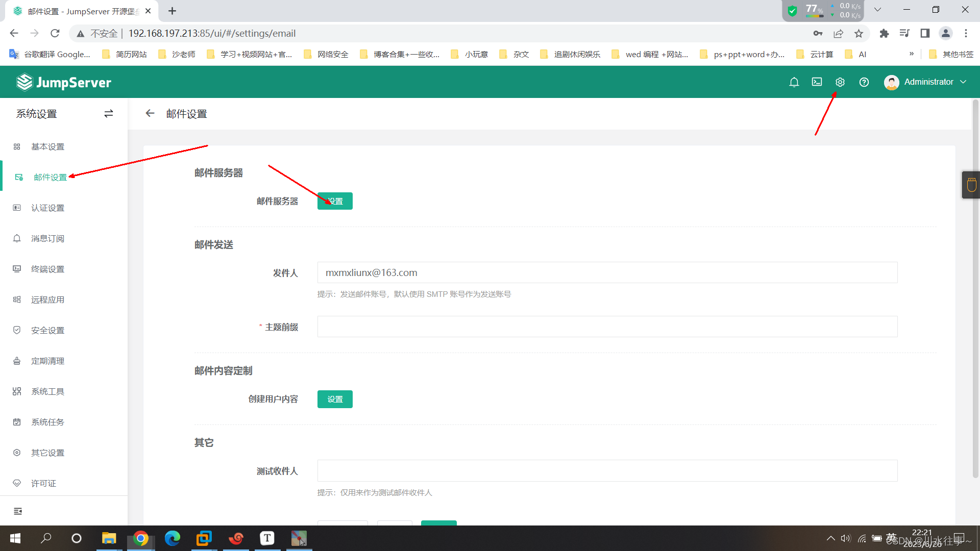980x551 pixels.
Task: Expand the hidden bookmarks chevron
Action: coord(911,54)
